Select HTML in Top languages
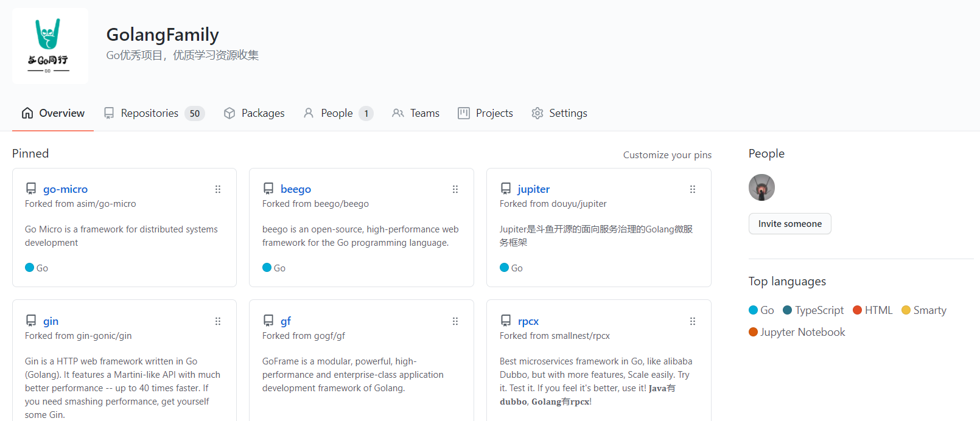Viewport: 980px width, 421px height. [873, 310]
